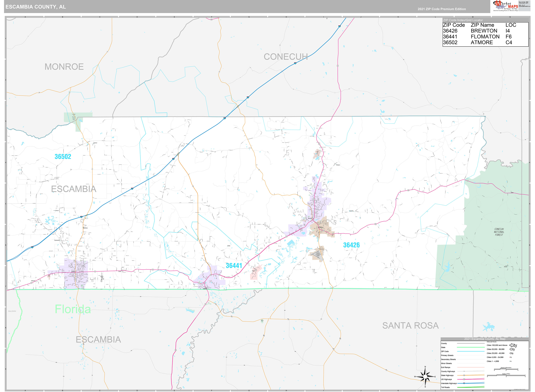Click 'Cities 25,000 - 49,999' legend entry
The height and width of the screenshot is (392, 535).
pyautogui.click(x=496, y=353)
